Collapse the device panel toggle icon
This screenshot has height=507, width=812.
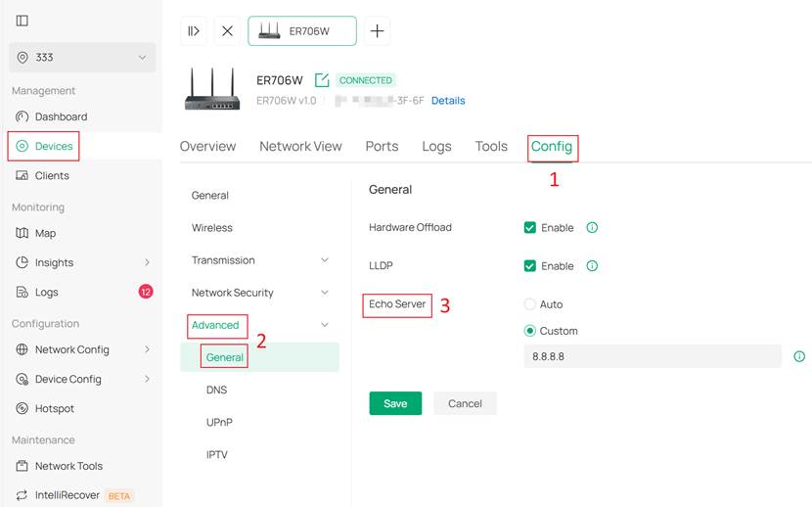(194, 30)
